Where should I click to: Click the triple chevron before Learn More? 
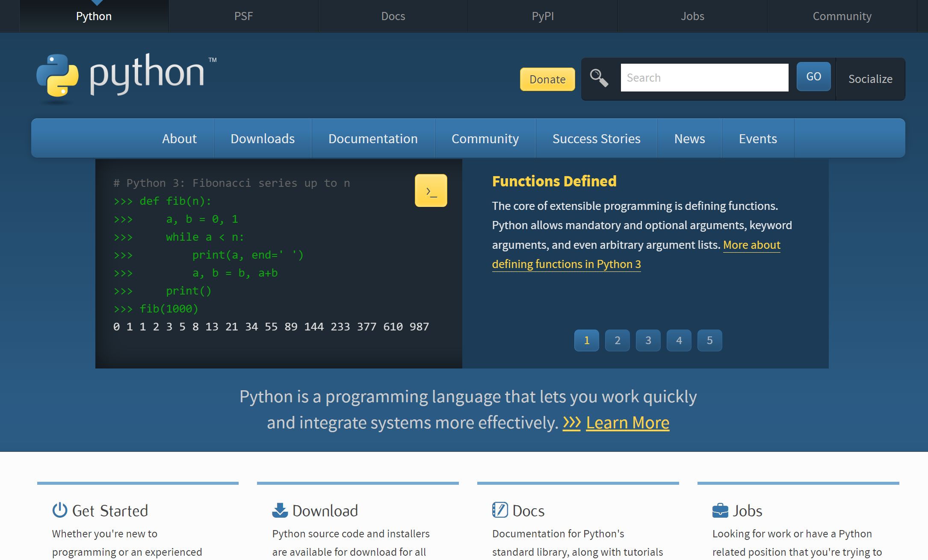coord(571,423)
